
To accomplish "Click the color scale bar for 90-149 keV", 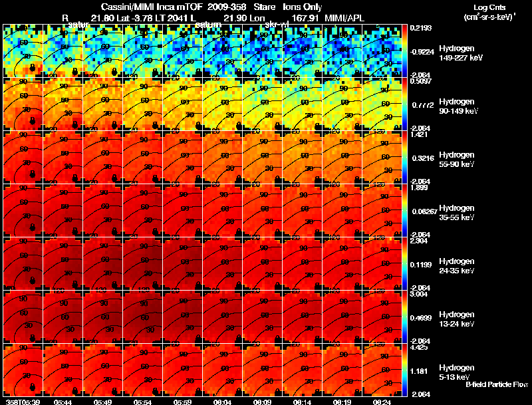I will coord(404,104).
